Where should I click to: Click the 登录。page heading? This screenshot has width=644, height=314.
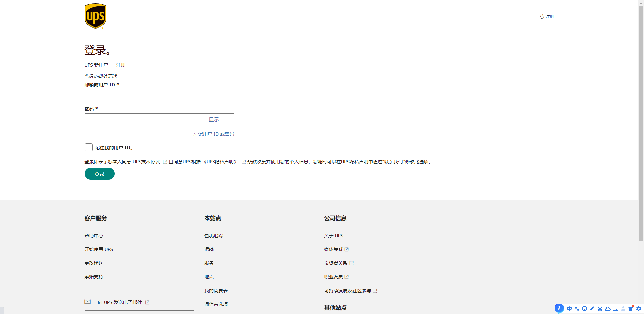point(97,50)
